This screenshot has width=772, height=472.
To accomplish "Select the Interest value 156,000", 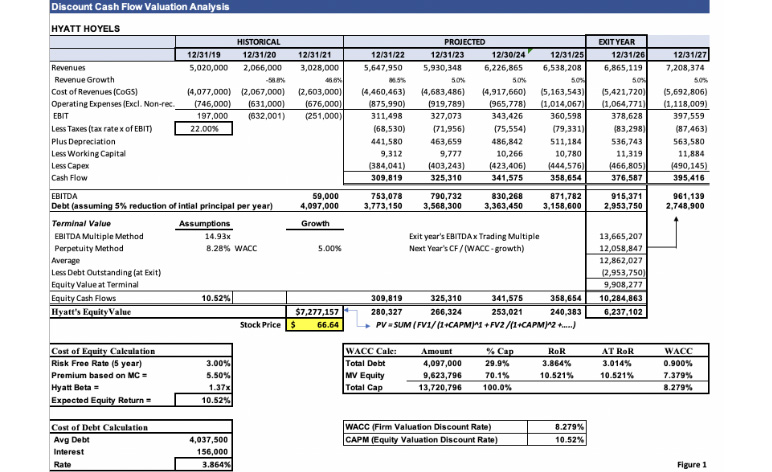I will (212, 452).
